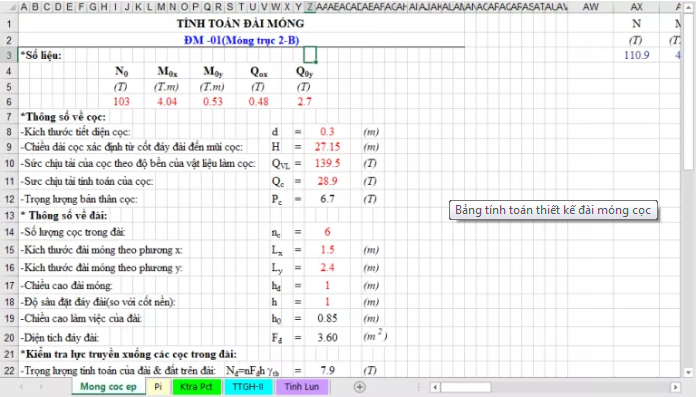Select Pc value 6.7

tap(327, 199)
